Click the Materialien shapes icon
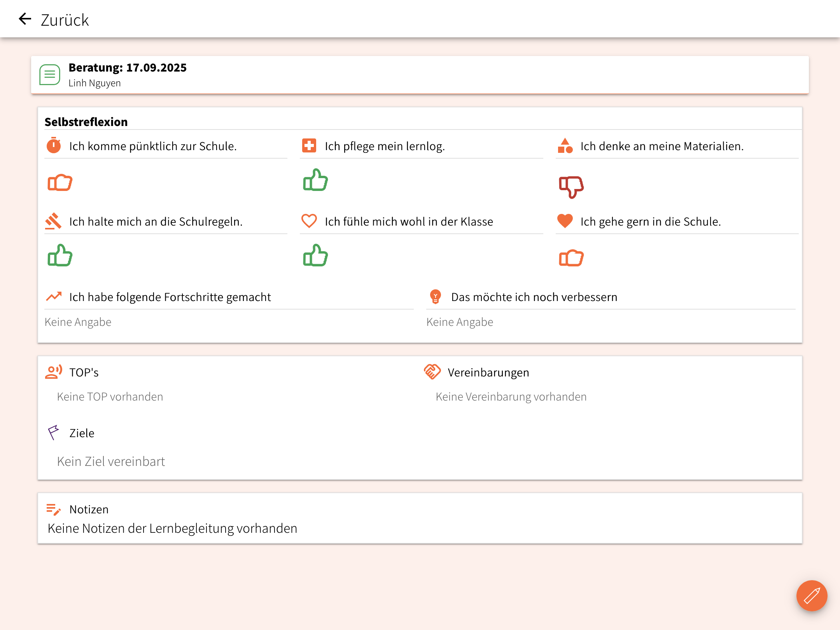The width and height of the screenshot is (840, 630). pyautogui.click(x=565, y=145)
